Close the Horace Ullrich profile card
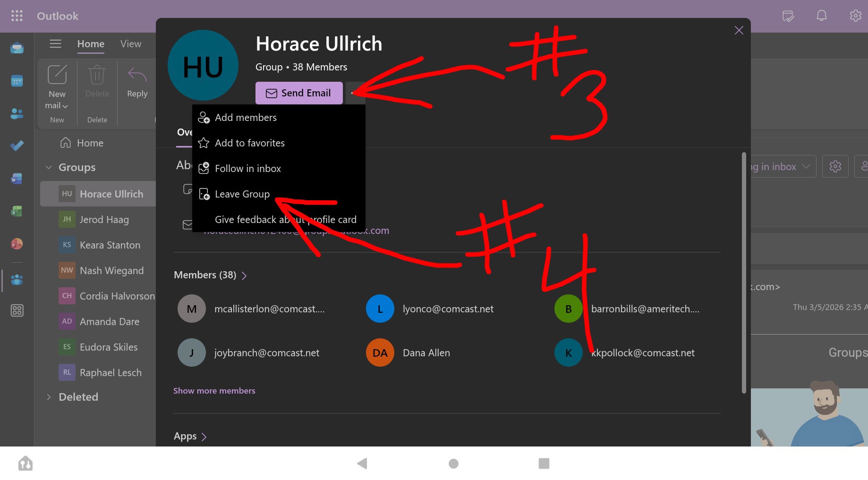This screenshot has height=480, width=868. [x=739, y=30]
